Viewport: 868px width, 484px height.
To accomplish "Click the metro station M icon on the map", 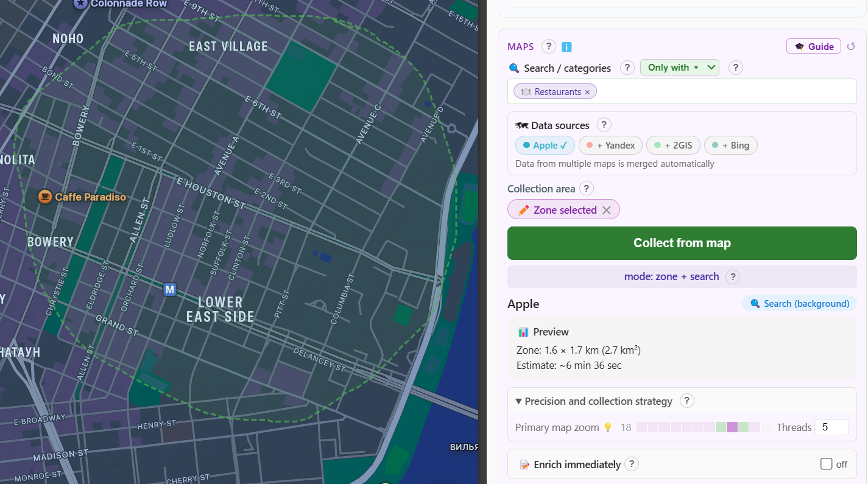I will click(x=170, y=289).
